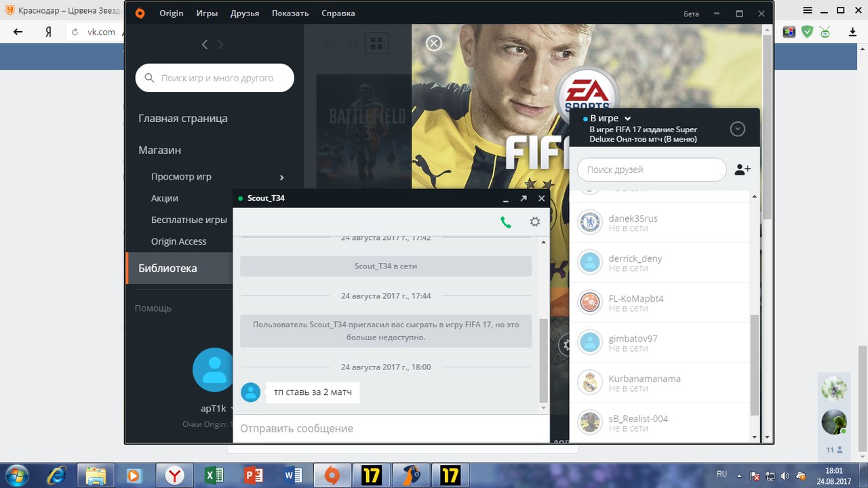
Task: Open Главная страница in the Origin sidebar
Action: pyautogui.click(x=183, y=118)
